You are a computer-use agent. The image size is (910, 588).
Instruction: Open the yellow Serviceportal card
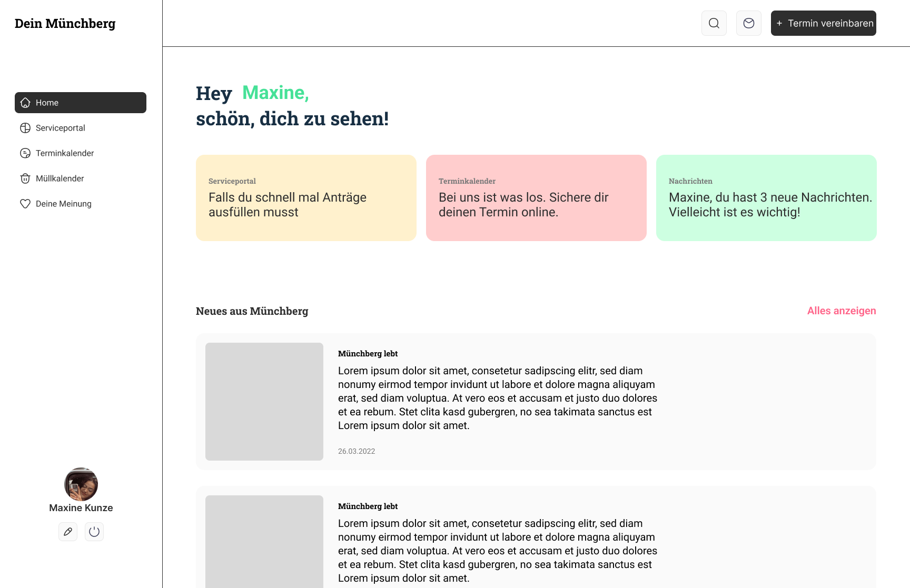[x=306, y=198]
